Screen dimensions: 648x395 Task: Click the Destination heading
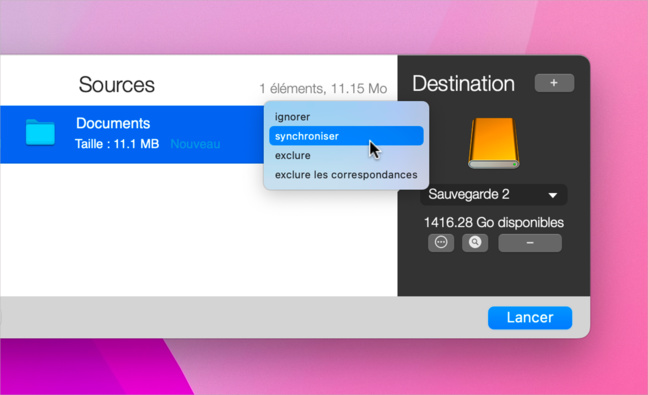point(463,83)
